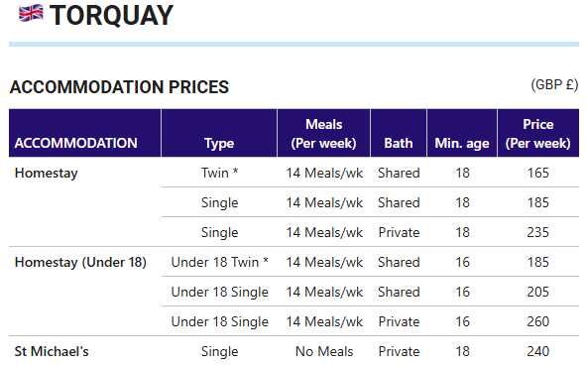This screenshot has height=365, width=588.
Task: Click the 240 price for St Michael's
Action: point(537,351)
